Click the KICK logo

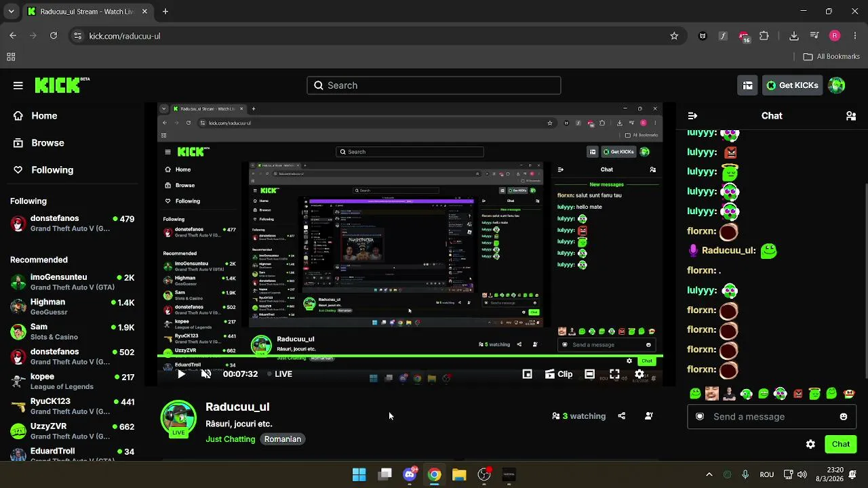tap(62, 85)
